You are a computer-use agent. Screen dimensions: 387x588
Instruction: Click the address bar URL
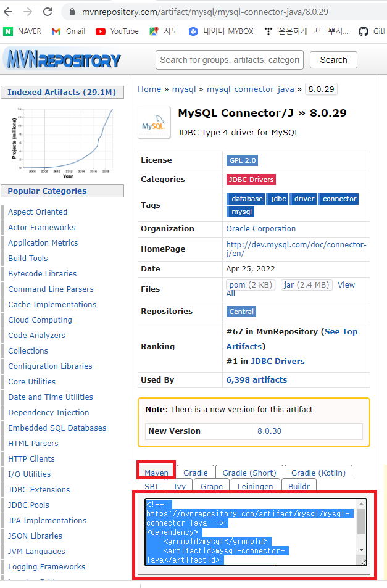coord(205,12)
